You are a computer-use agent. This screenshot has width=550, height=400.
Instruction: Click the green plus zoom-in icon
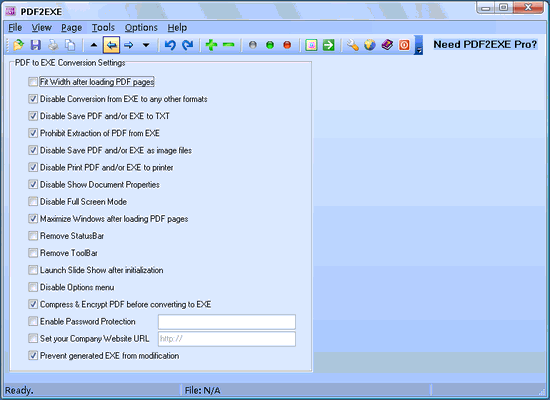click(211, 45)
